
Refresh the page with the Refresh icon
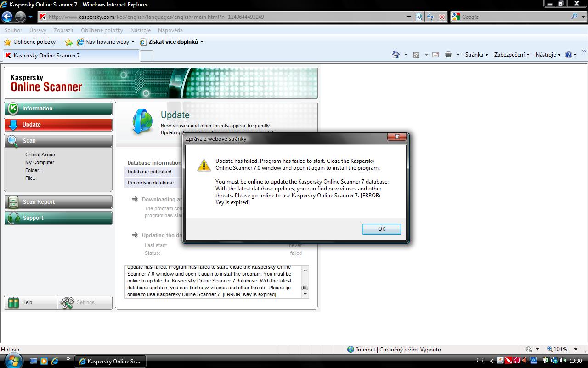[x=430, y=17]
